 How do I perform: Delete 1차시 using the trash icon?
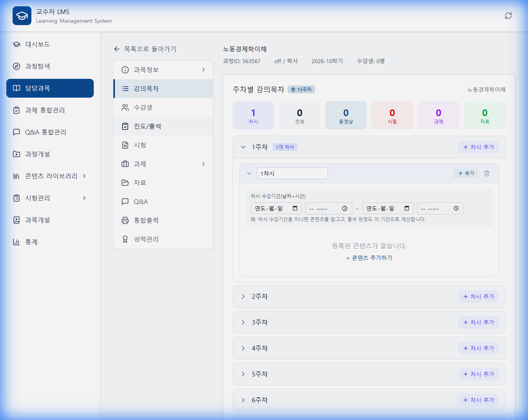[486, 173]
